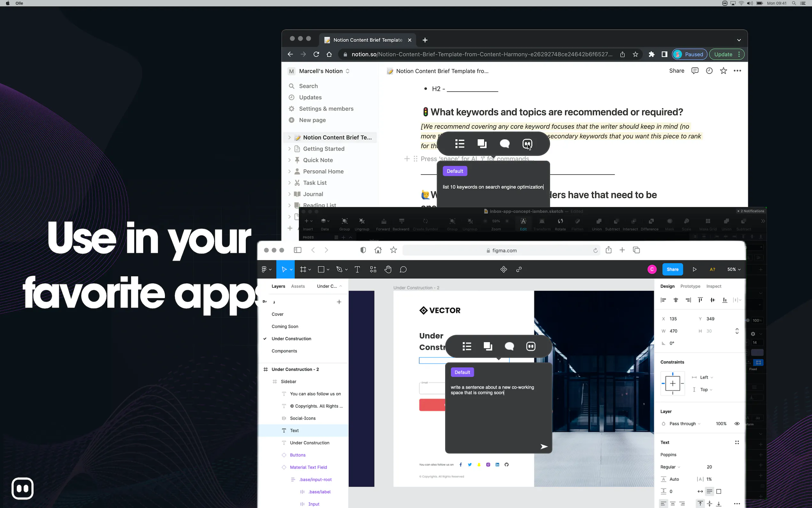Viewport: 812px width, 508px height.
Task: Click the send arrow in Olle popup
Action: [544, 447]
